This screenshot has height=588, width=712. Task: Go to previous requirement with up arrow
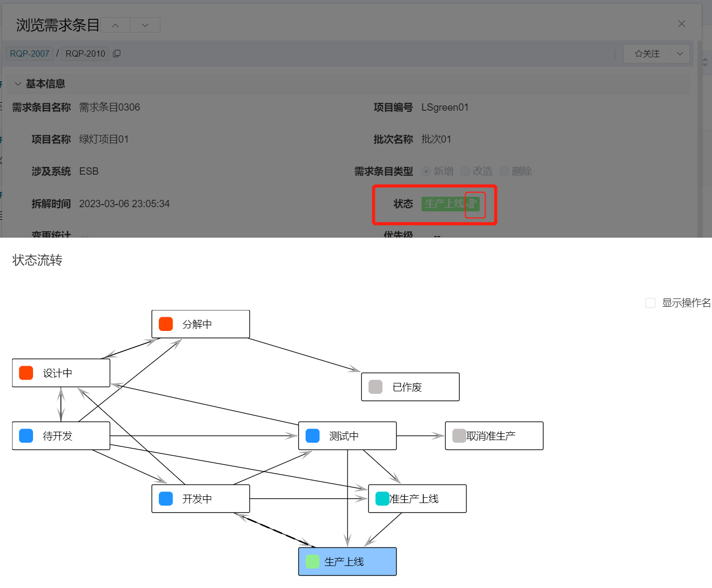pyautogui.click(x=115, y=25)
